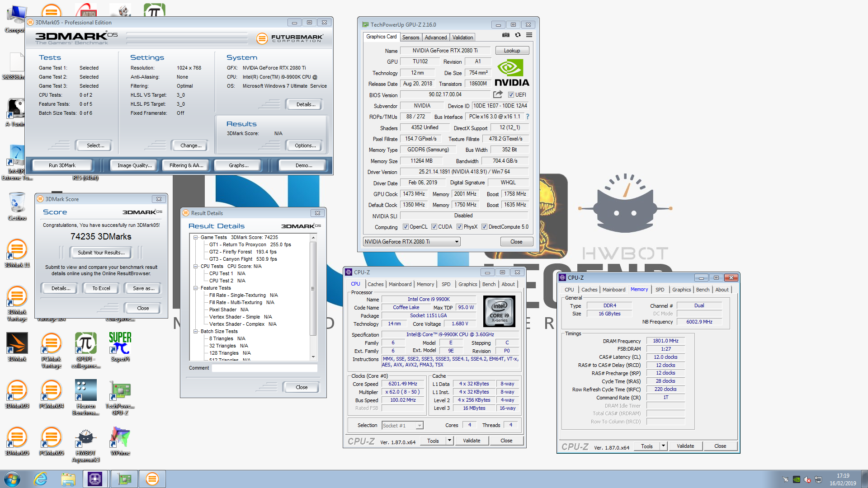Open the 3DMark11 desktop shortcut
Screen dimensions: 868x488
[17, 253]
